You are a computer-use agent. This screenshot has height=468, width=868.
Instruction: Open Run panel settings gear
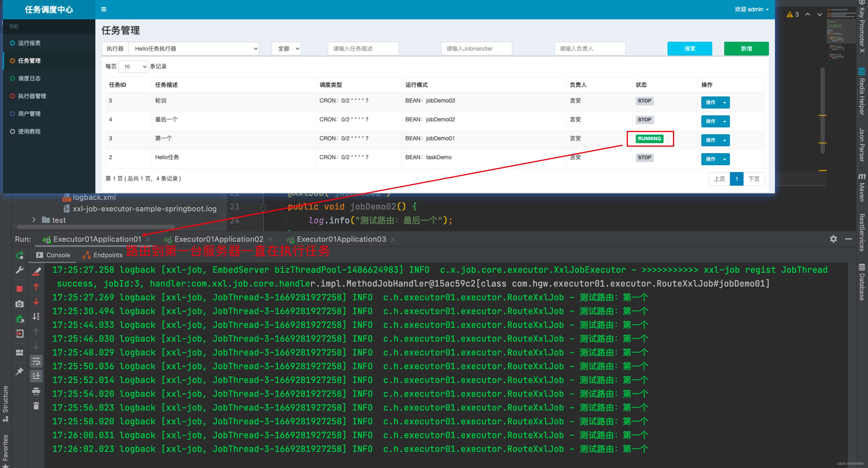[x=833, y=239]
